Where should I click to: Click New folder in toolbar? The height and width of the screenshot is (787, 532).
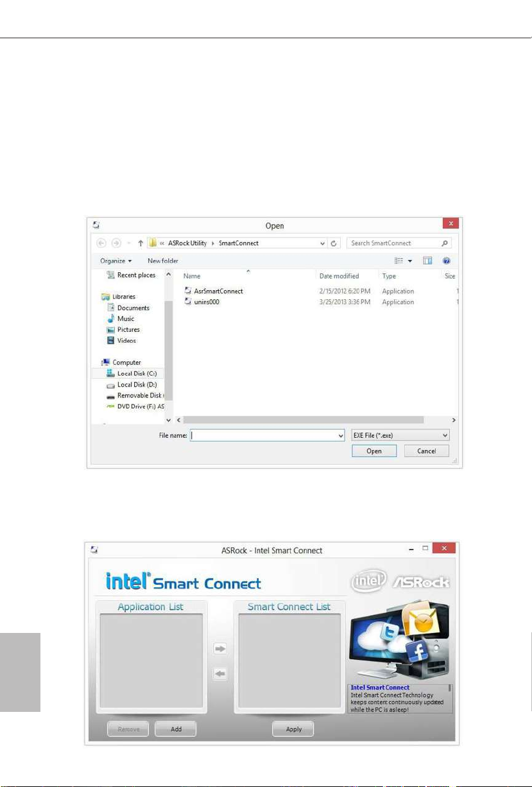tap(163, 261)
